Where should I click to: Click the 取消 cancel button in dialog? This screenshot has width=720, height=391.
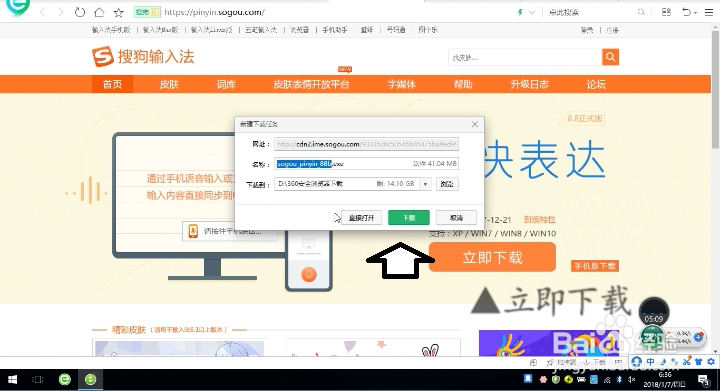[x=456, y=218]
